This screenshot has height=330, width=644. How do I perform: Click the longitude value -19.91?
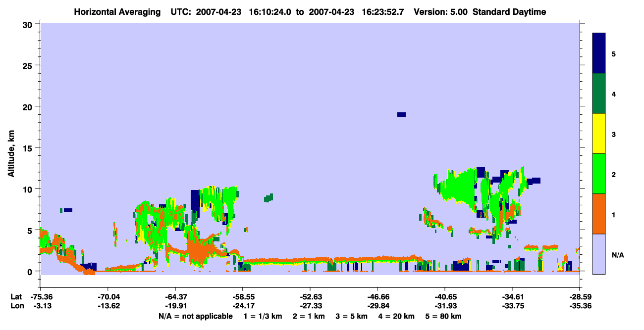click(x=176, y=306)
